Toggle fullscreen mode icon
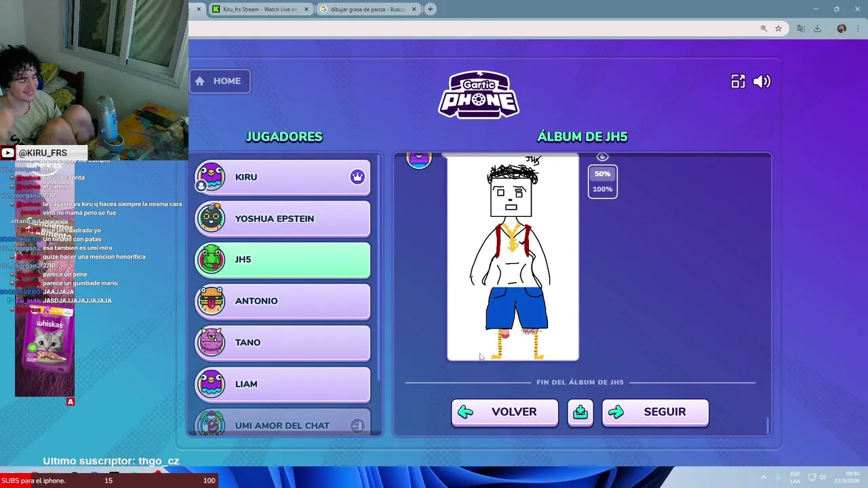Viewport: 868px width, 488px height. click(738, 81)
